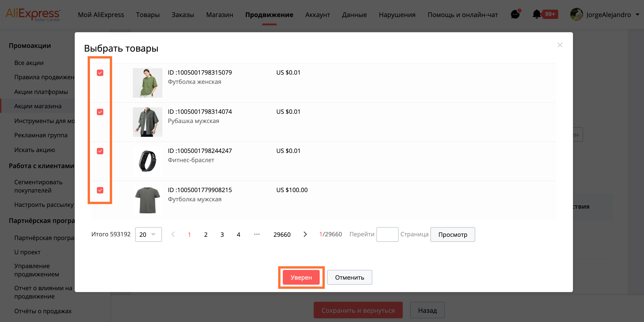The width and height of the screenshot is (644, 322).
Task: Go to next page arrow
Action: point(305,234)
